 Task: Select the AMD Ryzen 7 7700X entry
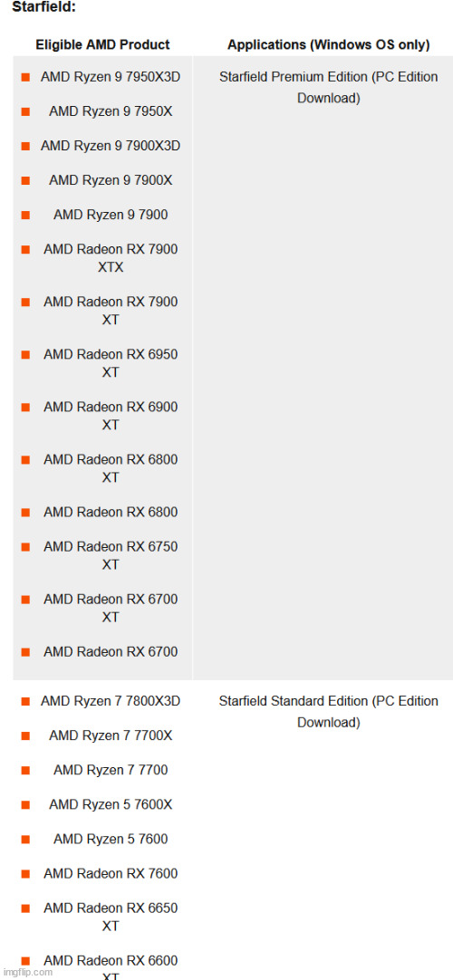111,735
